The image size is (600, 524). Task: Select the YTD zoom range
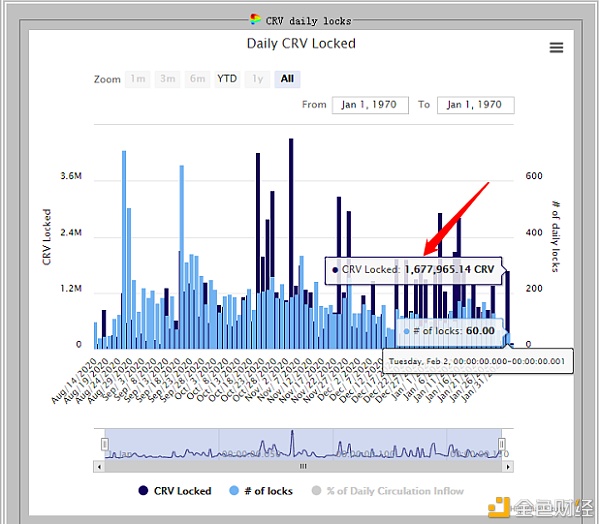(228, 79)
